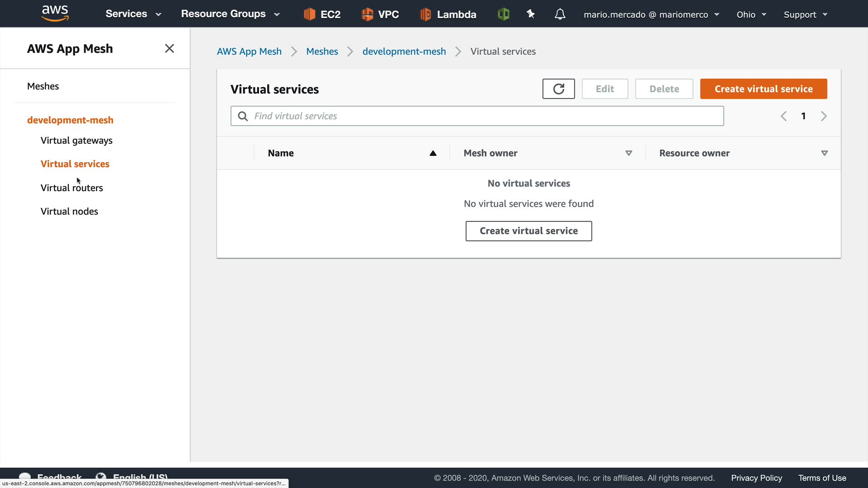Image resolution: width=868 pixels, height=488 pixels.
Task: Open the Ohio region dropdown
Action: (x=751, y=14)
